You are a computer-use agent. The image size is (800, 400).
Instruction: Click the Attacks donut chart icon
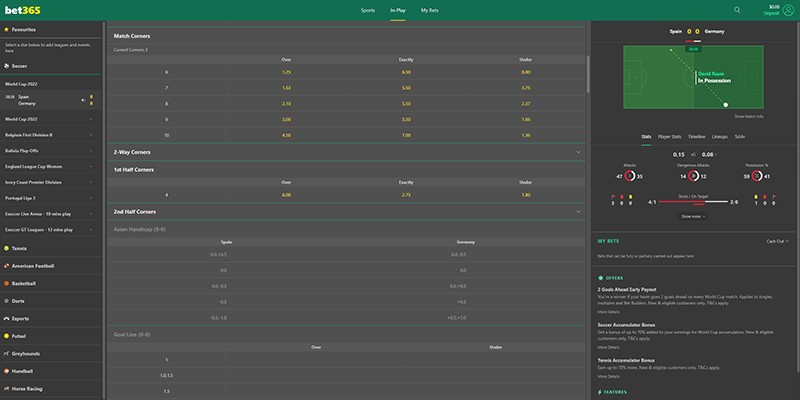click(629, 177)
